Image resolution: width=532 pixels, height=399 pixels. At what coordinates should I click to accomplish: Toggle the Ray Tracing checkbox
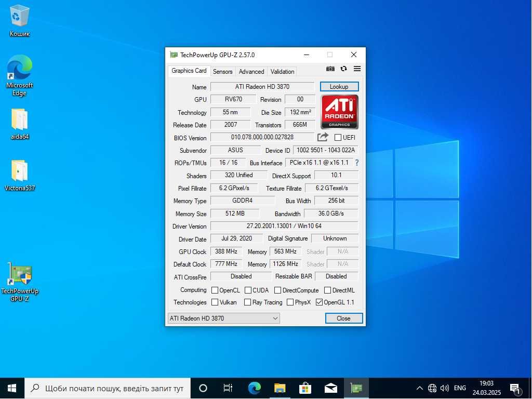(x=248, y=302)
